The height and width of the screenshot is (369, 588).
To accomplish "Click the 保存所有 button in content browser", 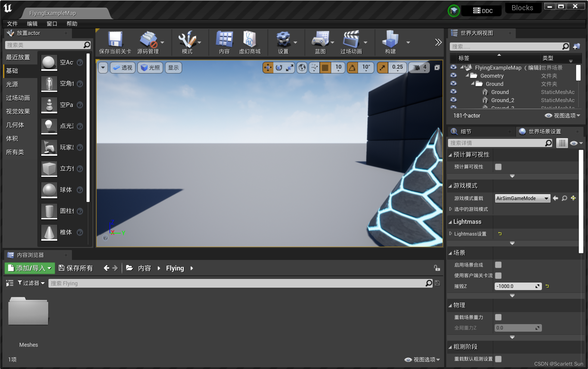I will coord(76,268).
